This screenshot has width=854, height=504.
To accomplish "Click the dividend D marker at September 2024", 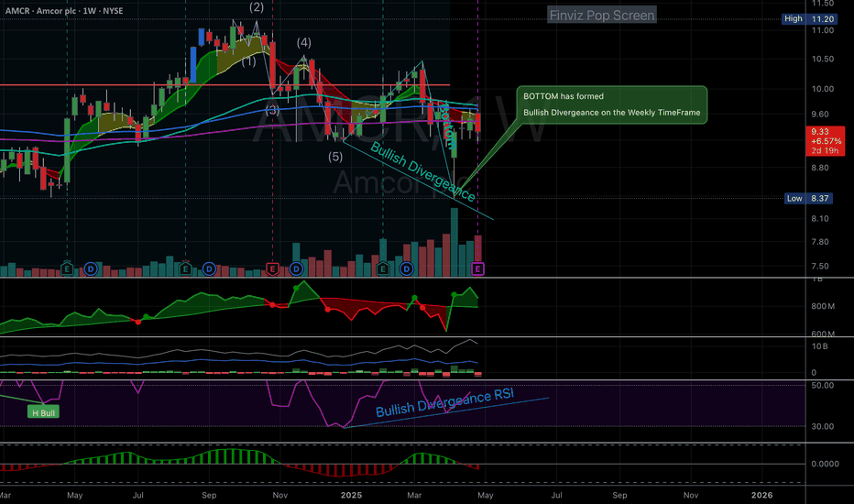I will tap(209, 268).
